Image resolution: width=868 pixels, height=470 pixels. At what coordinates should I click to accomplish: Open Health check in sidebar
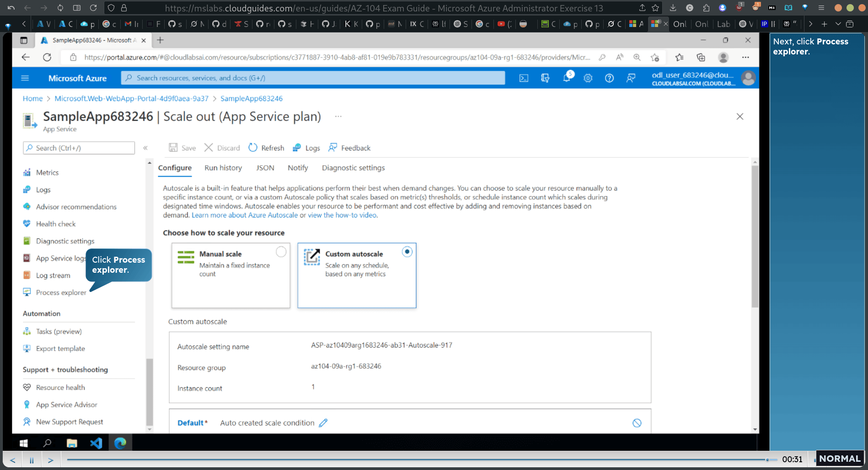click(x=55, y=224)
